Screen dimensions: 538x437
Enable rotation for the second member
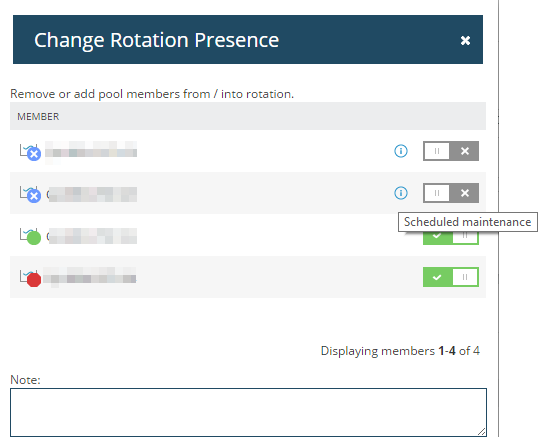[x=451, y=193]
